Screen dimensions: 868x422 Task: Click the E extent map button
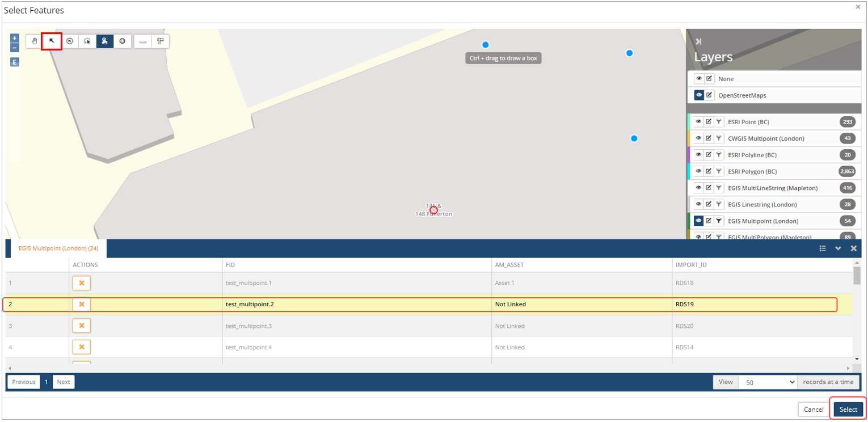point(15,62)
